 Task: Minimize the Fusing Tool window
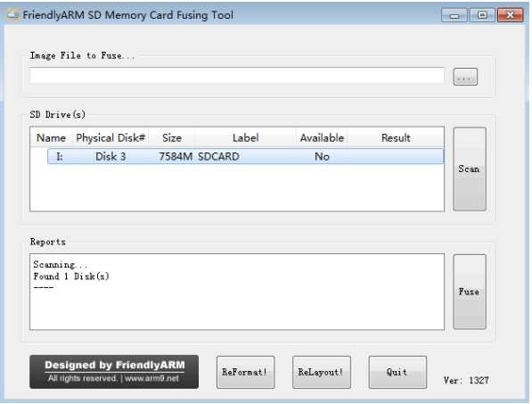coord(454,15)
